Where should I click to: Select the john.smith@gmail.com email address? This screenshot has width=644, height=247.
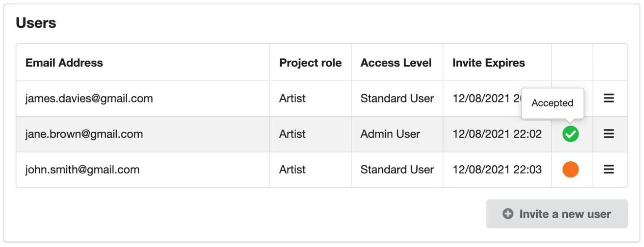click(82, 170)
